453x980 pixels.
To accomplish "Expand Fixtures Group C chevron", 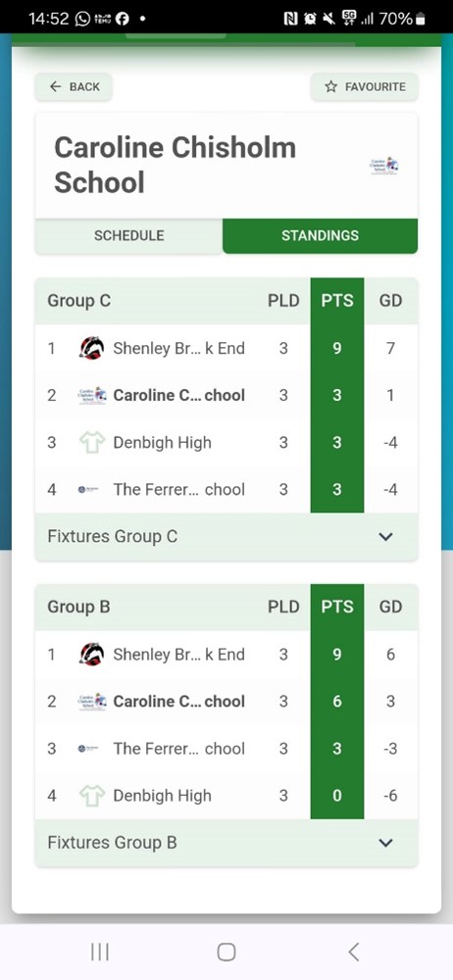I will [386, 536].
